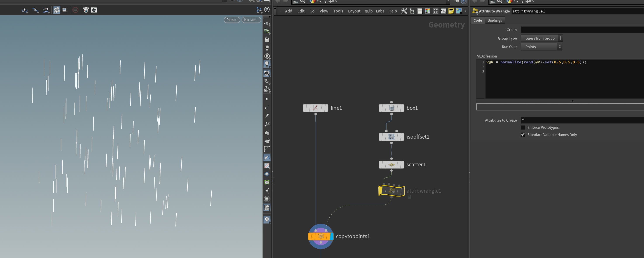Viewport: 644px width, 258px height.
Task: Enable the Enforce Prototypes checkbox
Action: click(x=523, y=127)
